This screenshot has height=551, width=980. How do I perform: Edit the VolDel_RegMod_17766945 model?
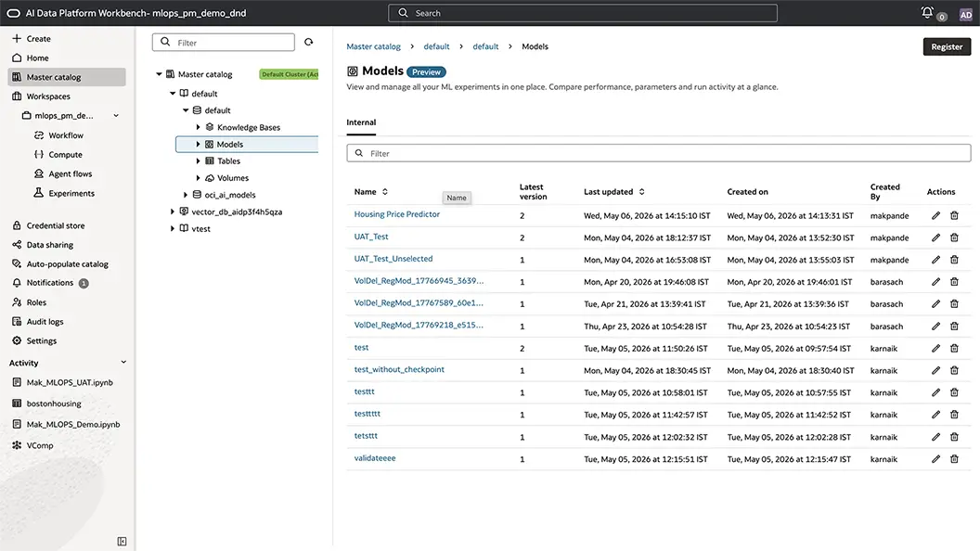tap(935, 282)
